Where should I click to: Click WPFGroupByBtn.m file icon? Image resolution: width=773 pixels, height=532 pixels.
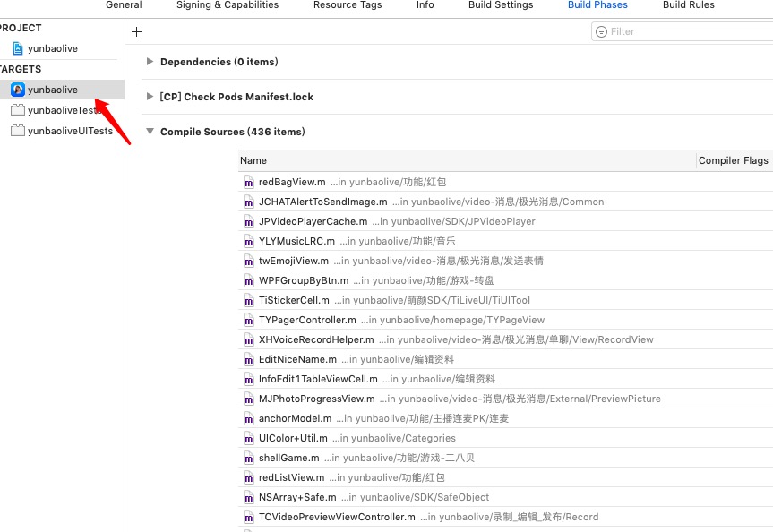248,281
